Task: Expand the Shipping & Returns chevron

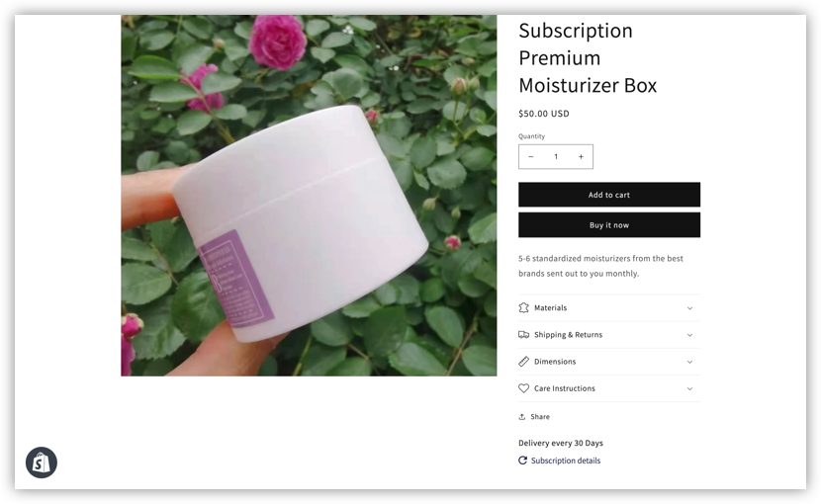Action: (689, 335)
